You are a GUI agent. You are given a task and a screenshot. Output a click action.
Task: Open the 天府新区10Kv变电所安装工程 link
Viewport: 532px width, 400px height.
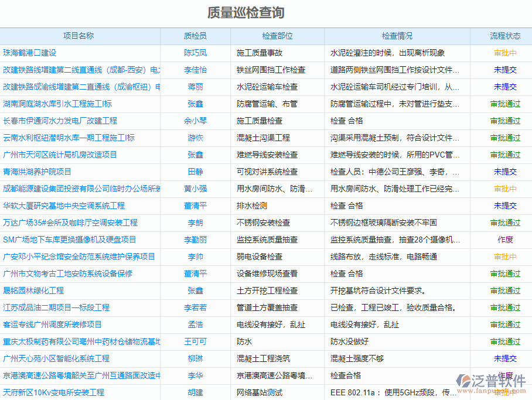(x=54, y=393)
